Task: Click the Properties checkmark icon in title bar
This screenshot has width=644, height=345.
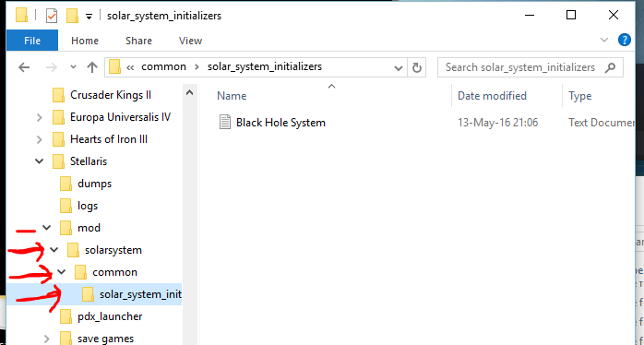Action: tap(52, 16)
